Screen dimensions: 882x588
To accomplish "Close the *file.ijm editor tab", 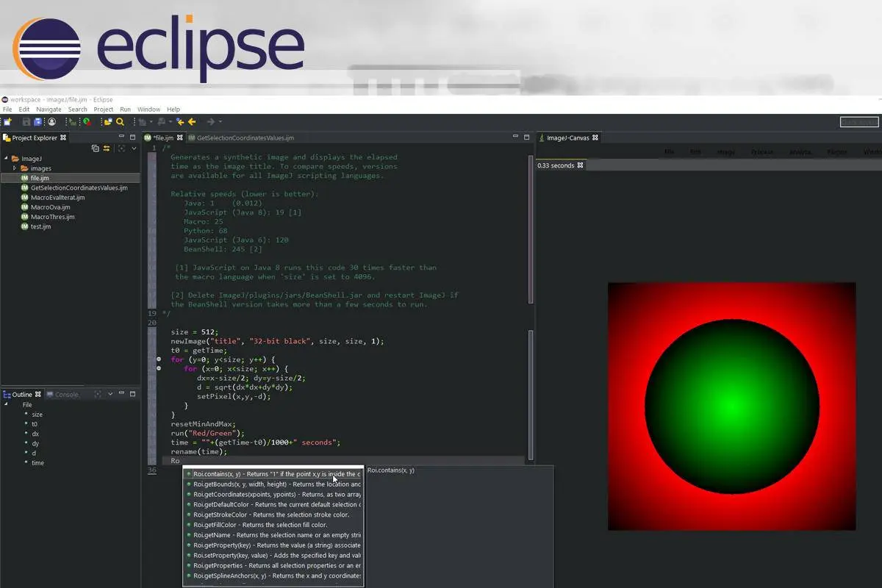I will coord(180,137).
